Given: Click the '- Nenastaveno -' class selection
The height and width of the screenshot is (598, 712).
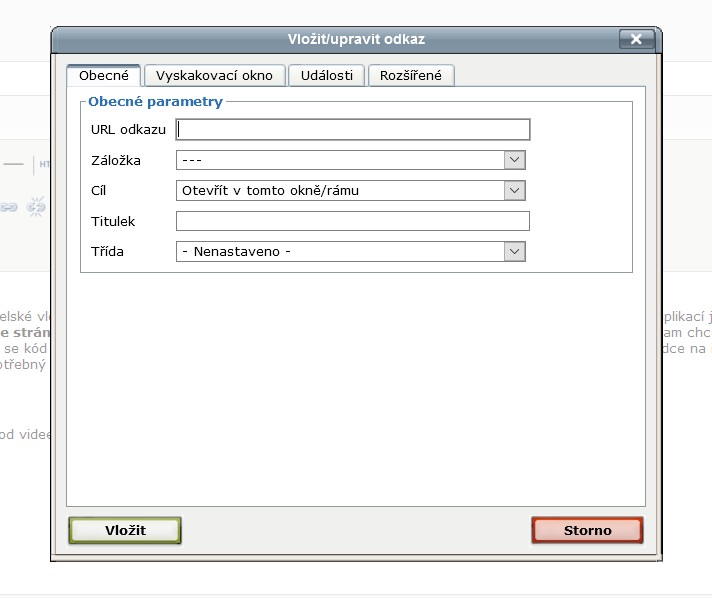Looking at the screenshot, I should pyautogui.click(x=340, y=252).
